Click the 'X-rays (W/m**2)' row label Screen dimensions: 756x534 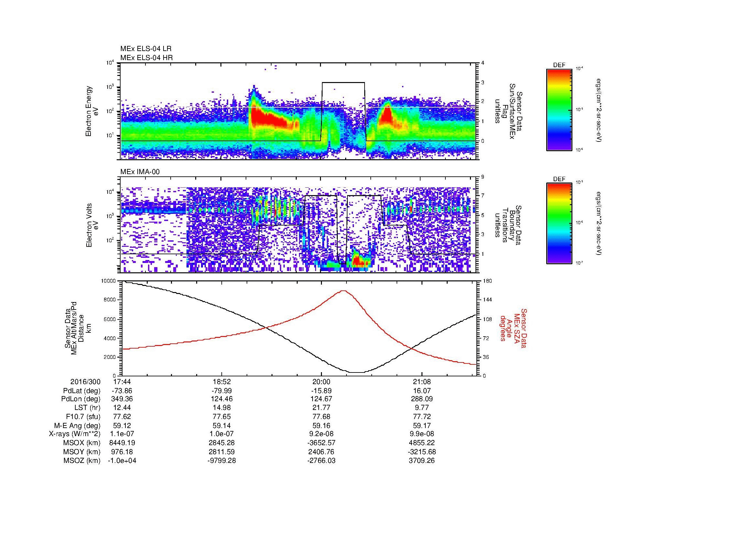coord(74,434)
